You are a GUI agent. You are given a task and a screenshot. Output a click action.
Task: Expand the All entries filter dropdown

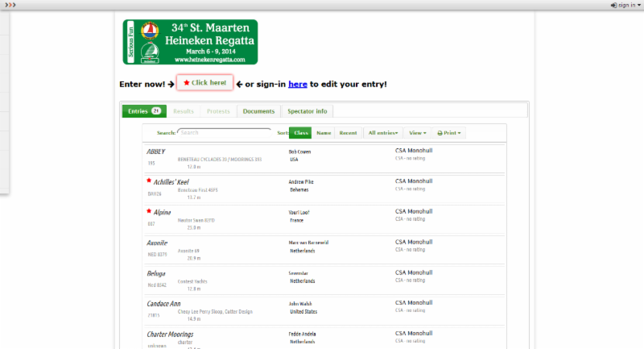383,132
